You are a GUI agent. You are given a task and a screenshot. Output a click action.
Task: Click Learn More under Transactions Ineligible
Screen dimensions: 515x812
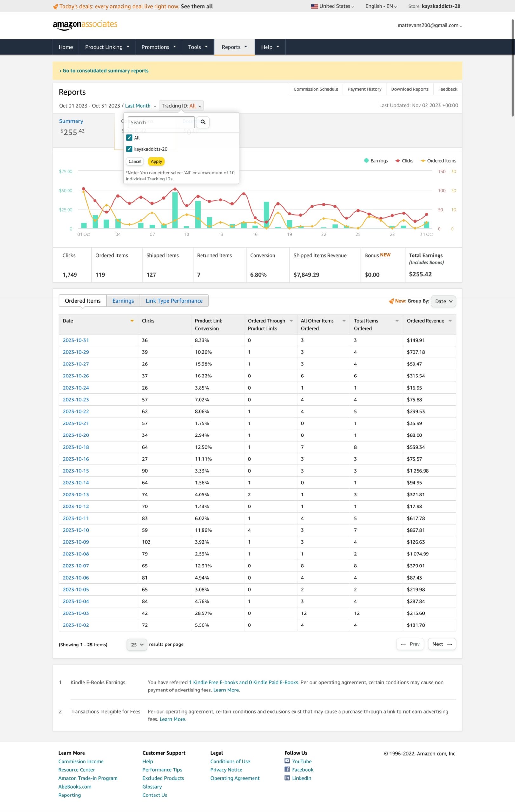(x=173, y=719)
